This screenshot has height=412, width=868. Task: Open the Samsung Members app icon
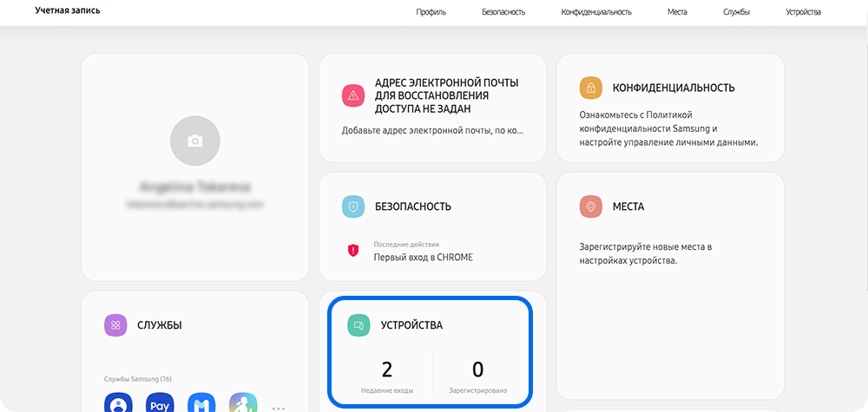[x=201, y=402]
